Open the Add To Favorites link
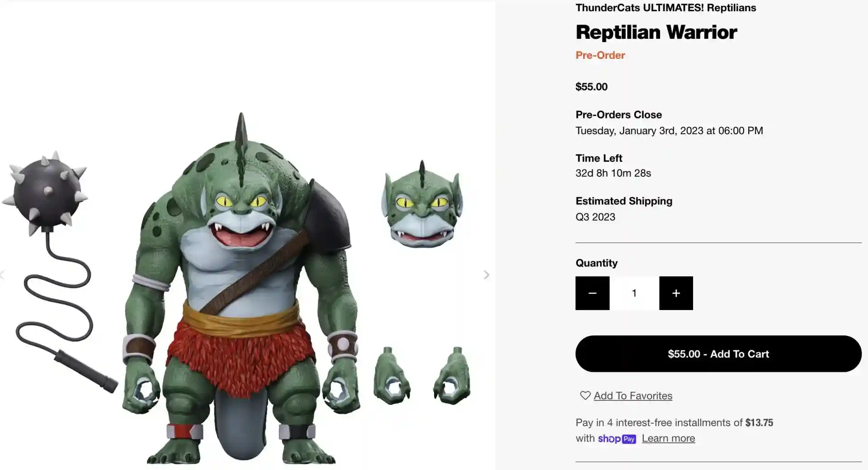Viewport: 868px width, 470px height. click(633, 396)
